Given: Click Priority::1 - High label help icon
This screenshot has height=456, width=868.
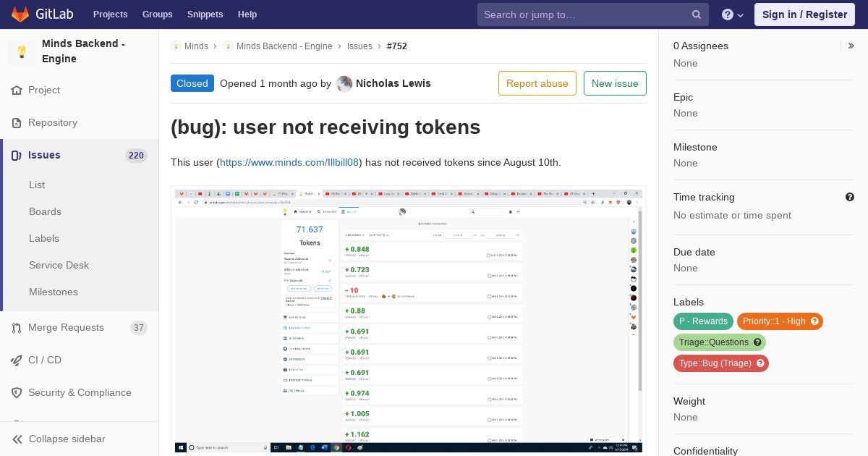Looking at the screenshot, I should pos(814,321).
